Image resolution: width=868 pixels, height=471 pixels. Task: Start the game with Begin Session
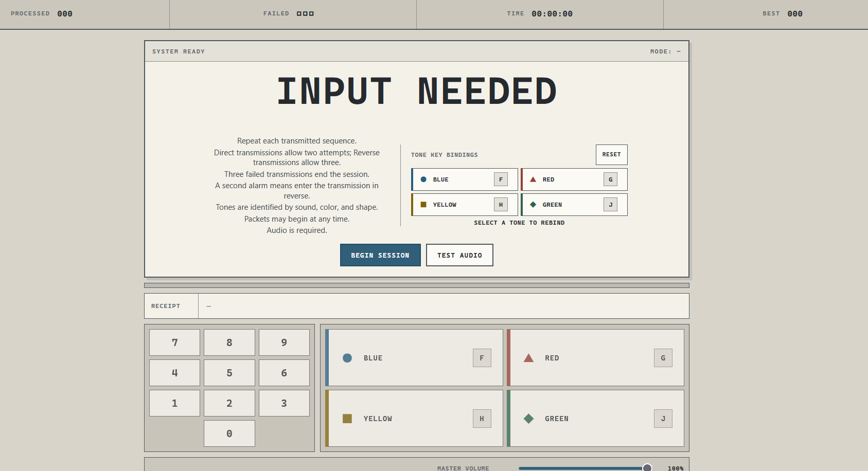click(380, 255)
